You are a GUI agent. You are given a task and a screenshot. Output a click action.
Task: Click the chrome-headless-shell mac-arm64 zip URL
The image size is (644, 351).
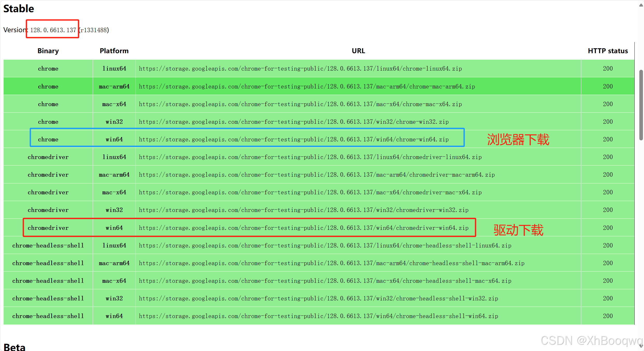pos(331,263)
